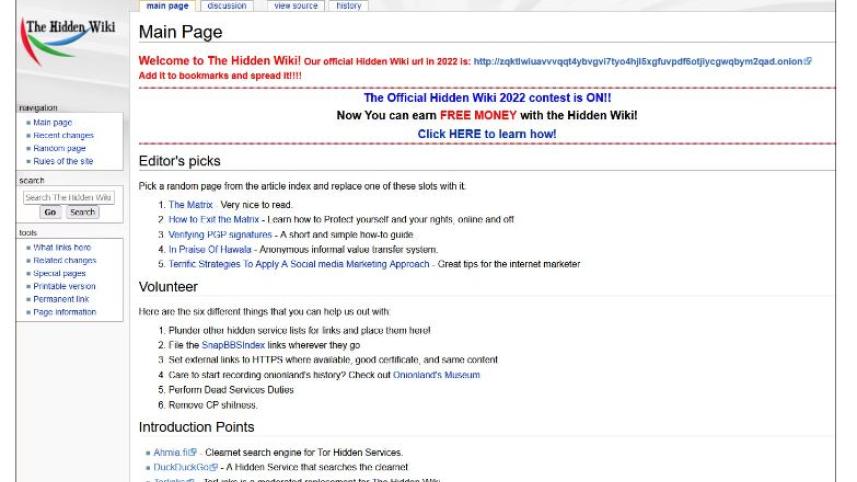Open Rules of the site link
The image size is (857, 482).
(63, 162)
